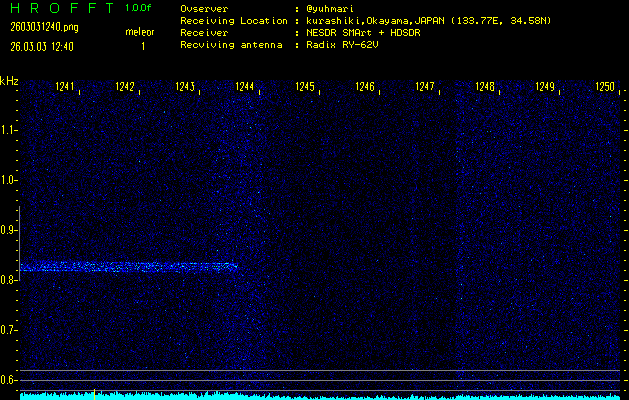Screen dimensions: 629x400
Task: Click the 'Recviving antenna' label
Action: [231, 45]
